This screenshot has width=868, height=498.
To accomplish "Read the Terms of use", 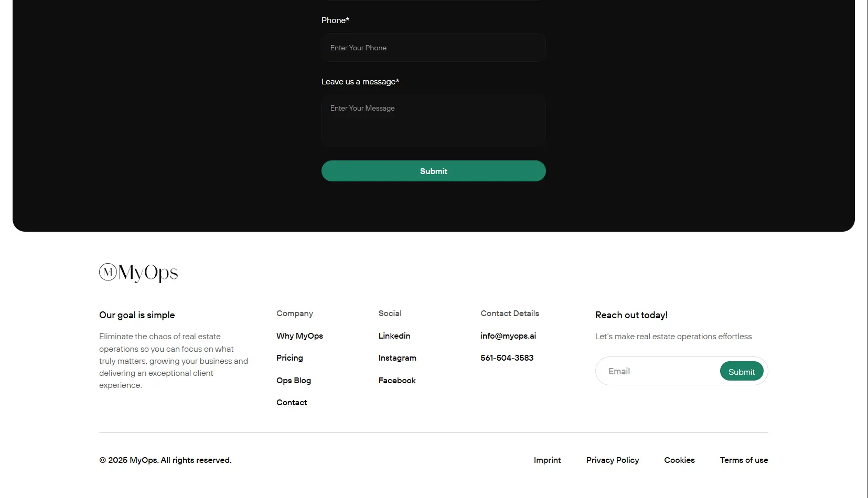I will [744, 460].
